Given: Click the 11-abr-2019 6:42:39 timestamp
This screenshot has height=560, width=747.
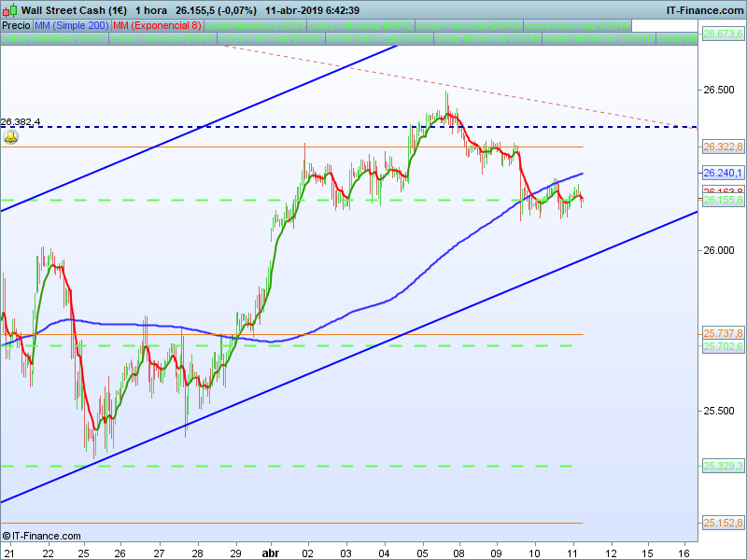Looking at the screenshot, I should point(312,10).
